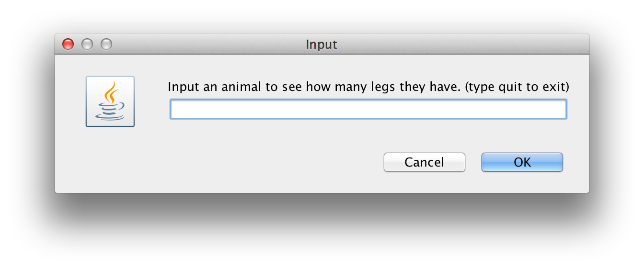
Task: Click the Input title bar text
Action: point(322,45)
